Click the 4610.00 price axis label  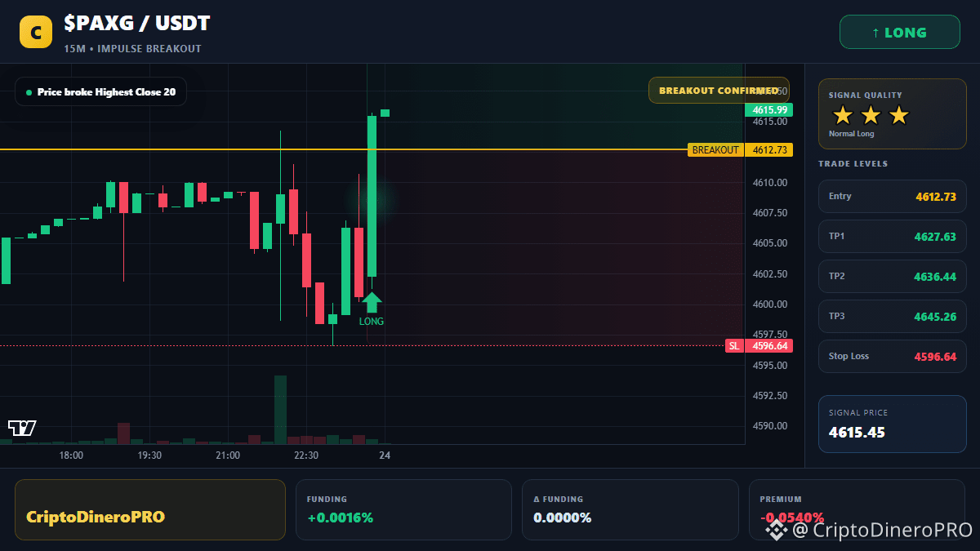(770, 183)
